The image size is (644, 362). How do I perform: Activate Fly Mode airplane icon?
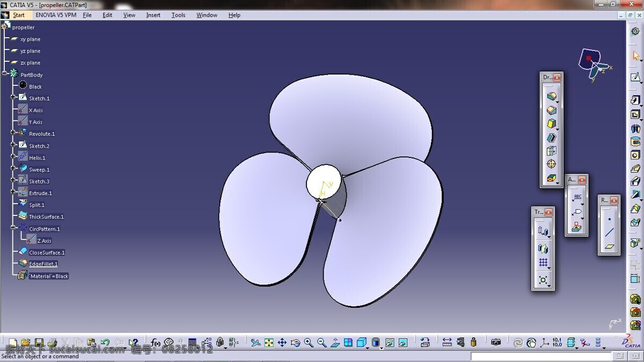click(255, 343)
